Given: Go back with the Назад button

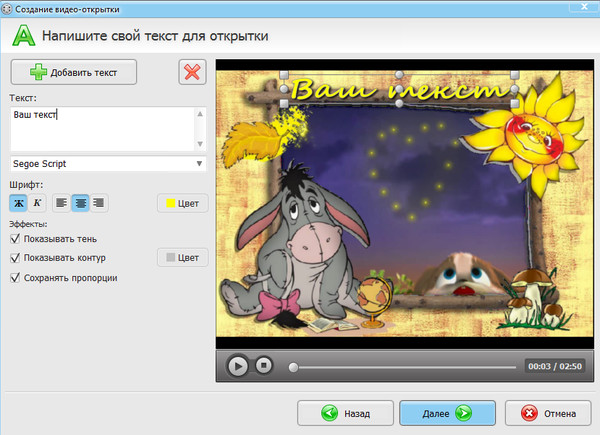Looking at the screenshot, I should pyautogui.click(x=345, y=413).
